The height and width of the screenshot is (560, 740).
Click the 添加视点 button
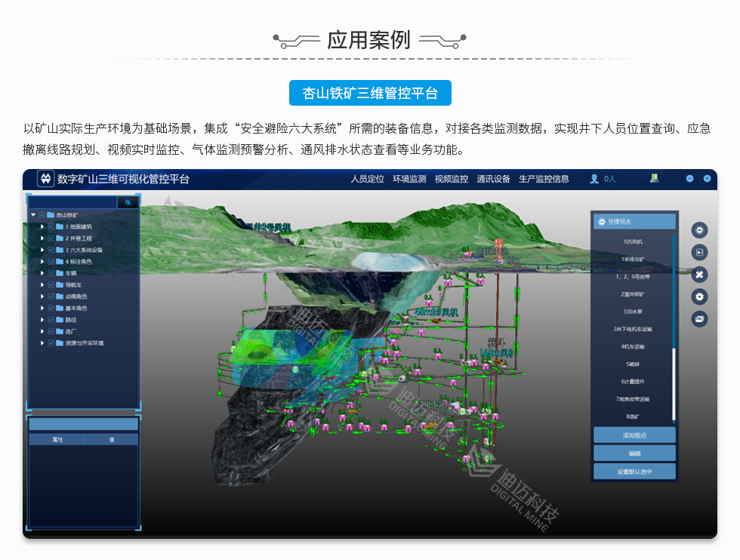pos(634,435)
